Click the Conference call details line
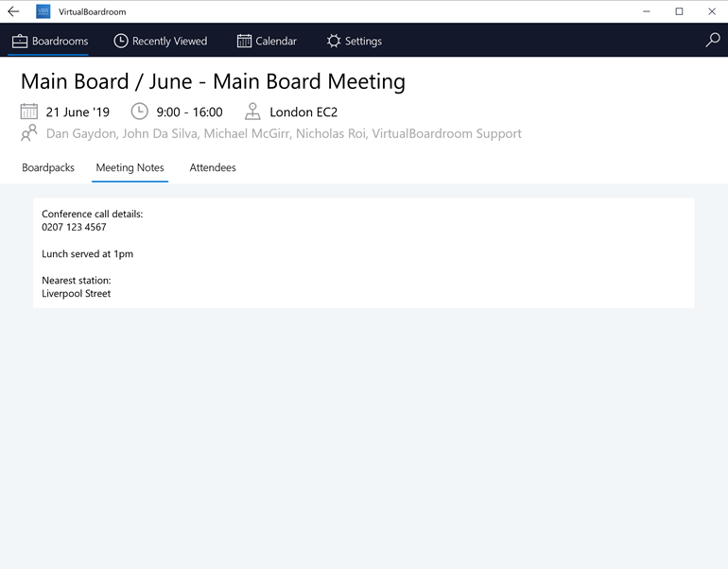Image resolution: width=728 pixels, height=569 pixels. [93, 214]
